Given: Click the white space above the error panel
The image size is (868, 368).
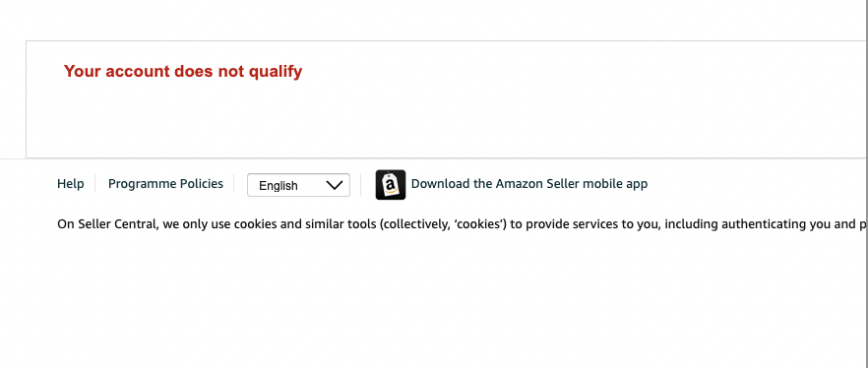Looking at the screenshot, I should coord(434,20).
